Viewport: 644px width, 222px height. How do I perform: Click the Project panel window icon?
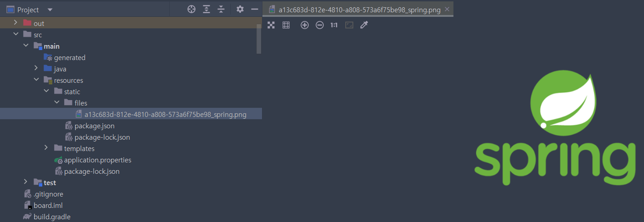(10, 10)
